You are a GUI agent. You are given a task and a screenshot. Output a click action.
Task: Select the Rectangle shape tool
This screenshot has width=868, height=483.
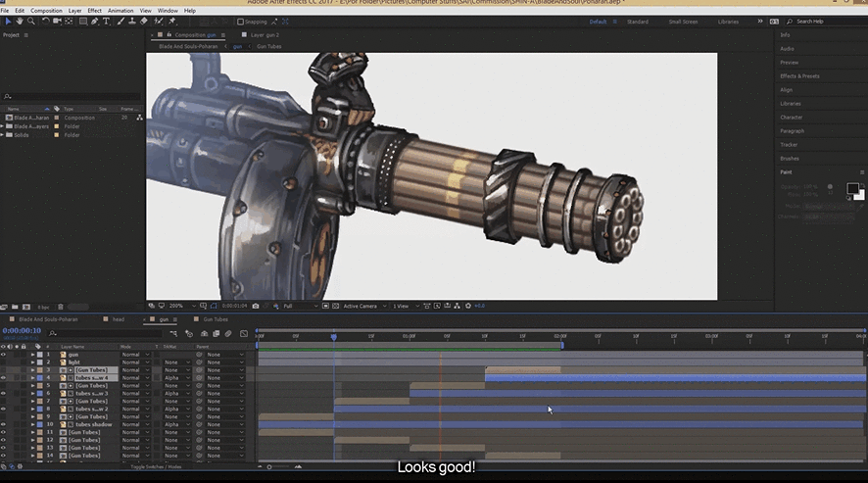[x=83, y=21]
